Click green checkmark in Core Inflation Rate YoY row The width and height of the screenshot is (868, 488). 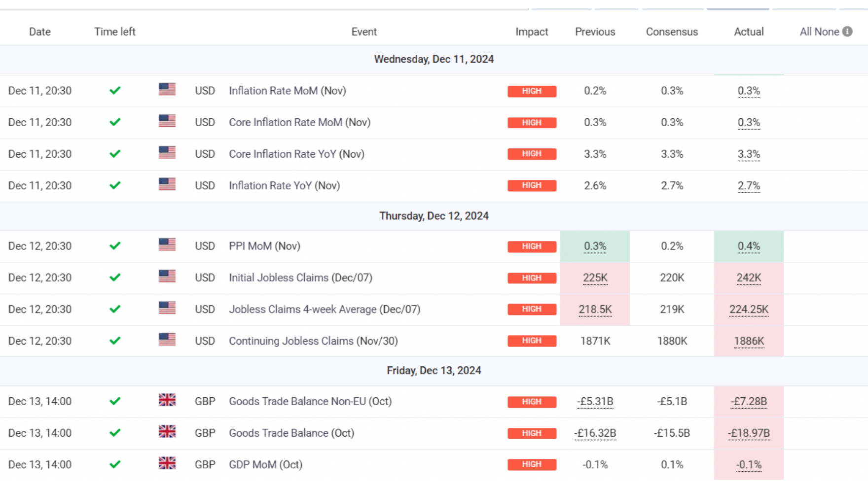pos(115,154)
